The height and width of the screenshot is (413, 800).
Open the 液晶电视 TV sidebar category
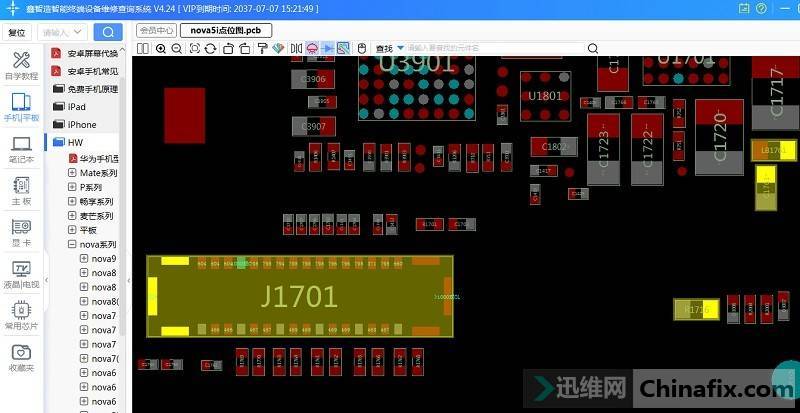point(21,274)
